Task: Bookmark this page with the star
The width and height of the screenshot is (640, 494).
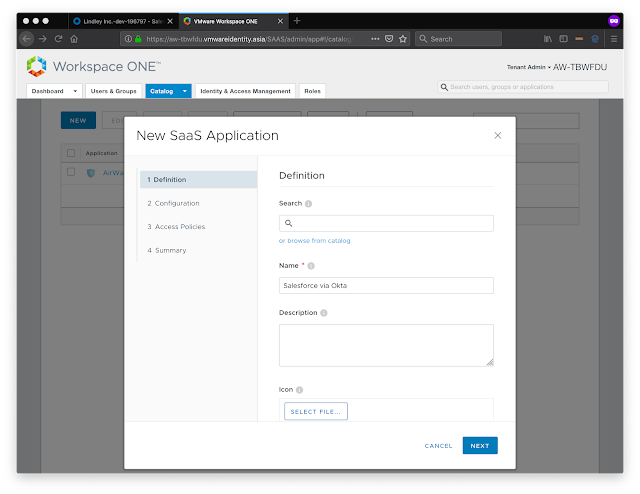Action: (x=403, y=39)
